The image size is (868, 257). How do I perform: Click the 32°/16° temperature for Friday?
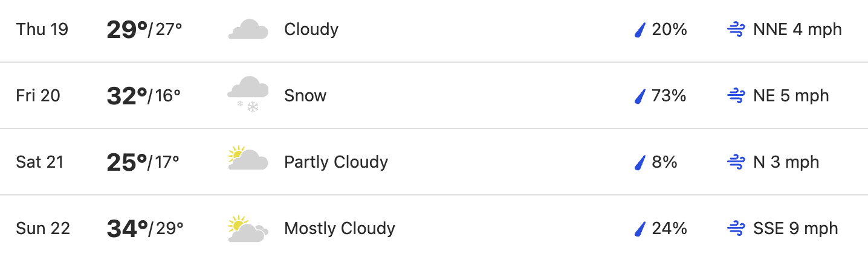point(144,95)
